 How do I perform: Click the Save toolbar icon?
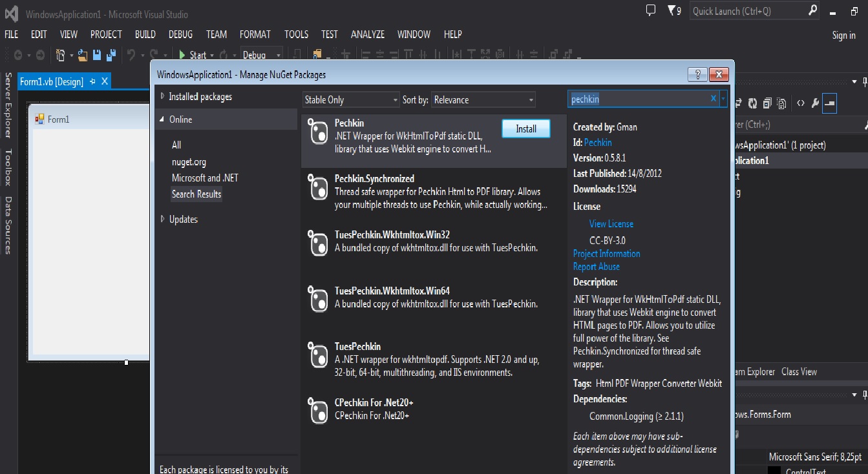pyautogui.click(x=97, y=55)
